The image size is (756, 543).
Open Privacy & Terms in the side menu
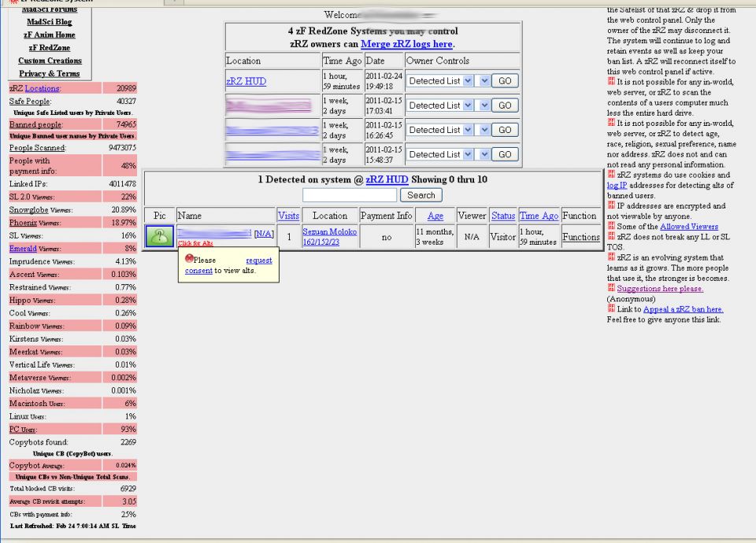(49, 74)
